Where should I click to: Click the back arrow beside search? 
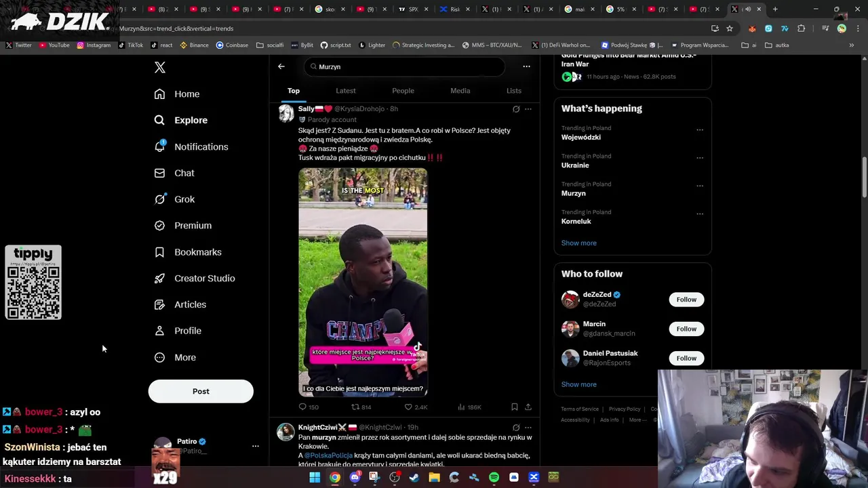(x=281, y=66)
